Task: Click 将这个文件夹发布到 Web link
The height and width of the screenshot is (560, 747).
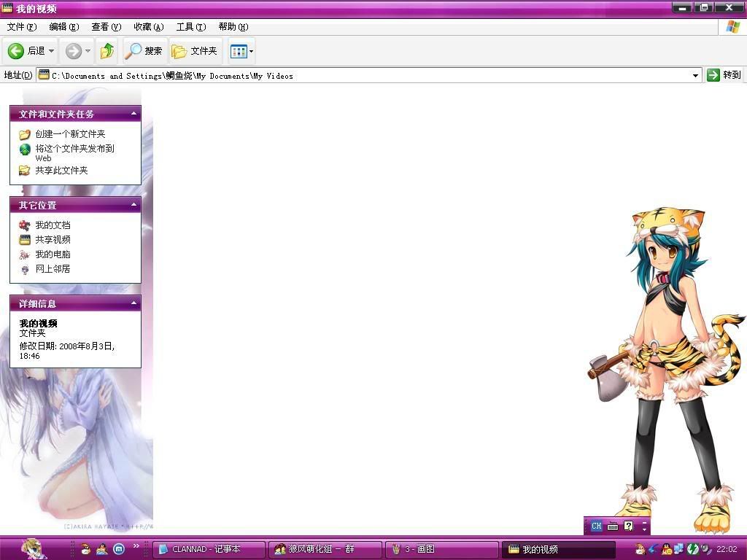Action: point(75,153)
